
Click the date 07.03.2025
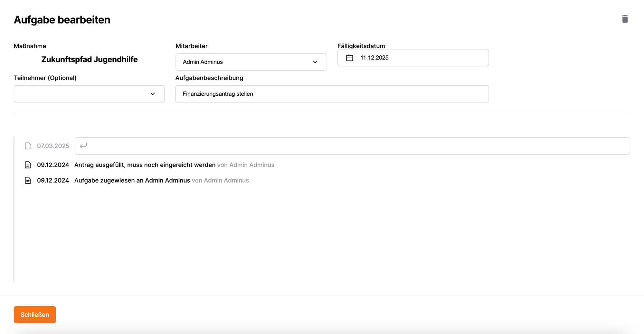click(53, 146)
